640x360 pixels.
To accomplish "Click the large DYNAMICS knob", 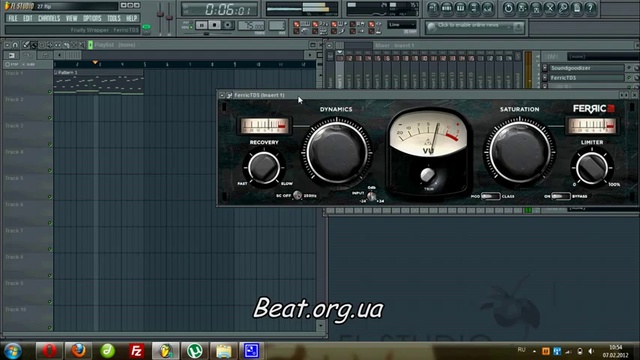I will (x=337, y=152).
